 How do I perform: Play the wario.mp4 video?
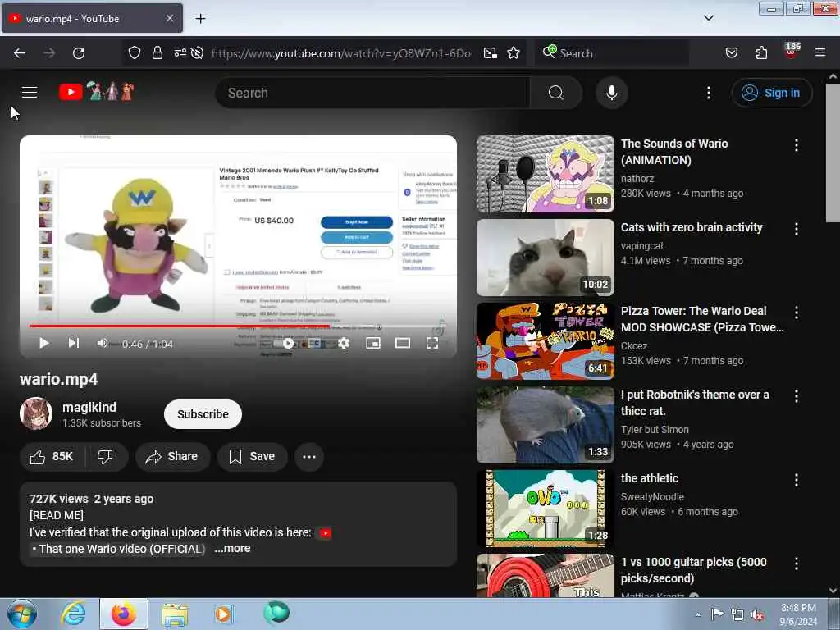pyautogui.click(x=44, y=343)
